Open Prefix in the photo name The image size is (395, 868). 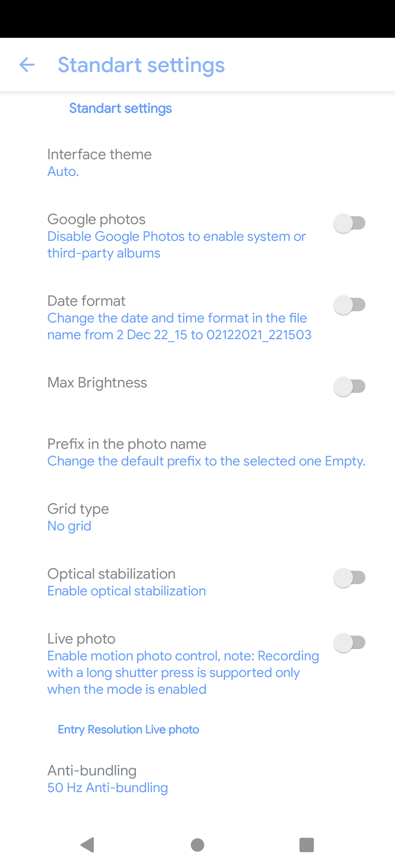(x=197, y=452)
